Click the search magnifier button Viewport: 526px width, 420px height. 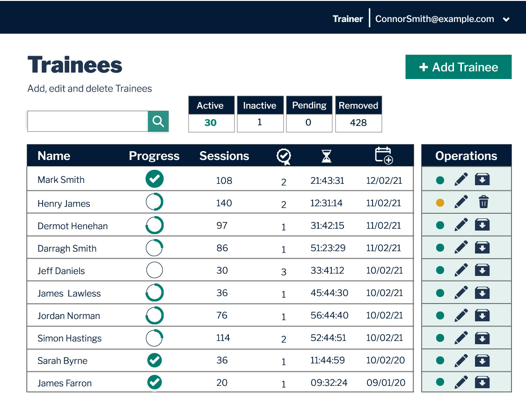[x=158, y=122]
